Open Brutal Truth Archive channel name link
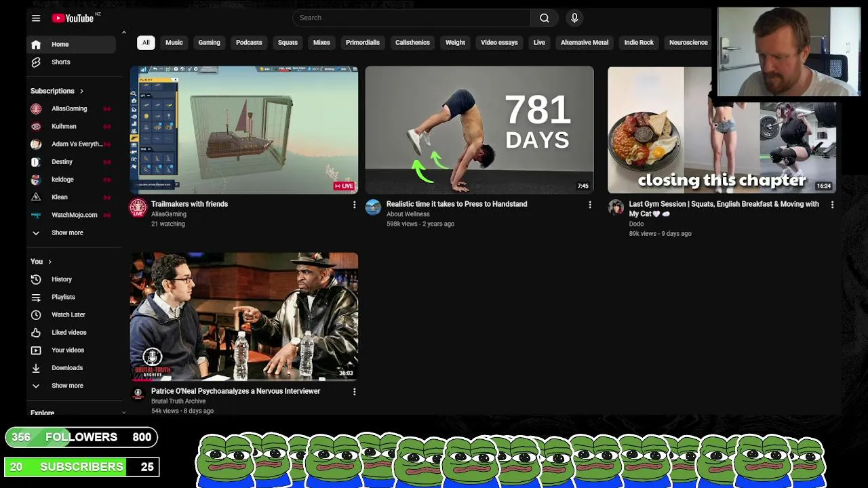 178,401
